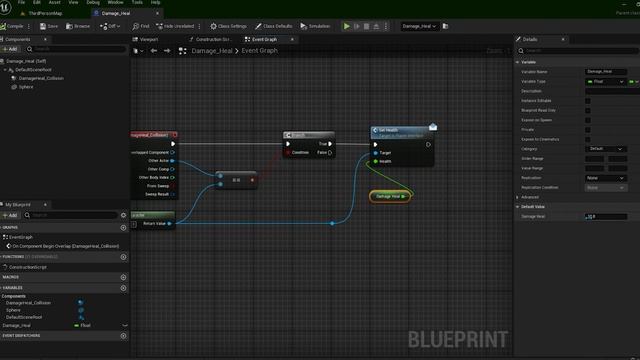Select the Damage Heal getter node
Screen dimensions: 640x360
390,196
